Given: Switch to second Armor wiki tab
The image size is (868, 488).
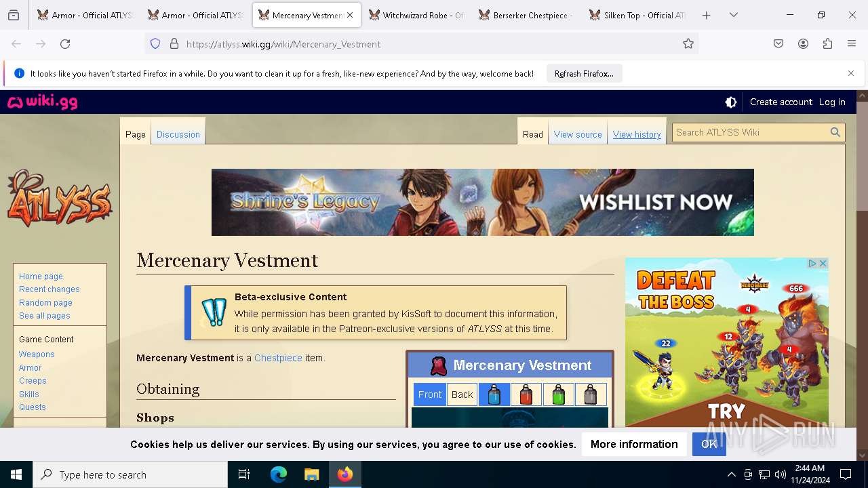Looking at the screenshot, I should 196,15.
